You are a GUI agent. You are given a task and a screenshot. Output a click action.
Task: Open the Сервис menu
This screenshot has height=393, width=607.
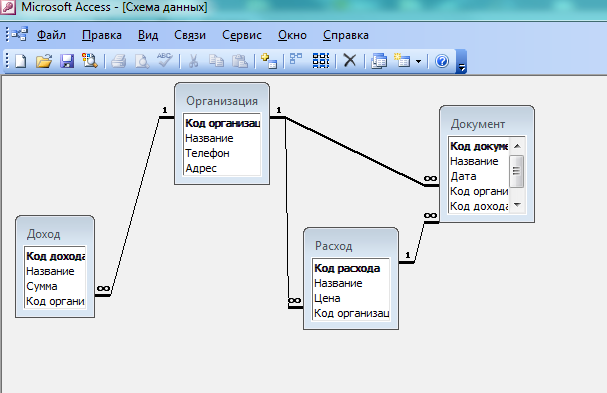[x=242, y=35]
